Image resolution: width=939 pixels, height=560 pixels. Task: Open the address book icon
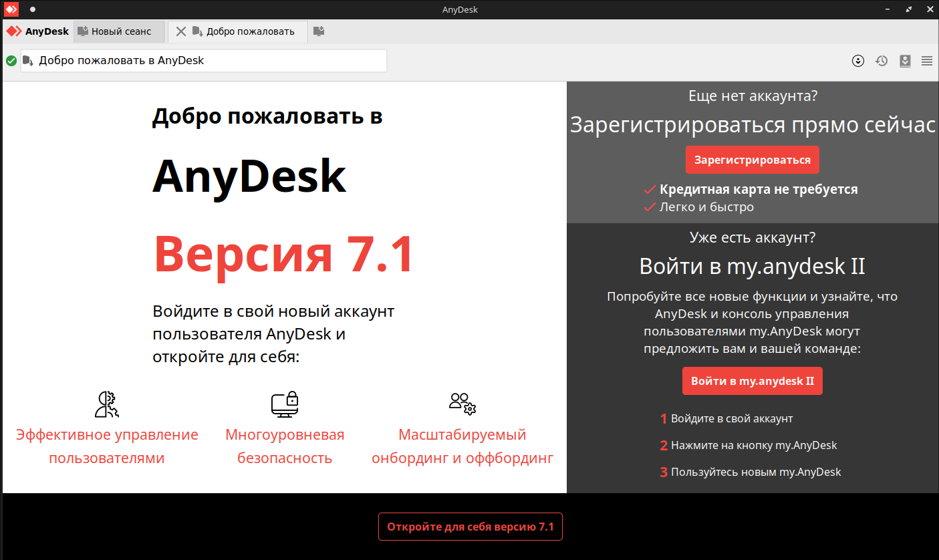pos(905,61)
